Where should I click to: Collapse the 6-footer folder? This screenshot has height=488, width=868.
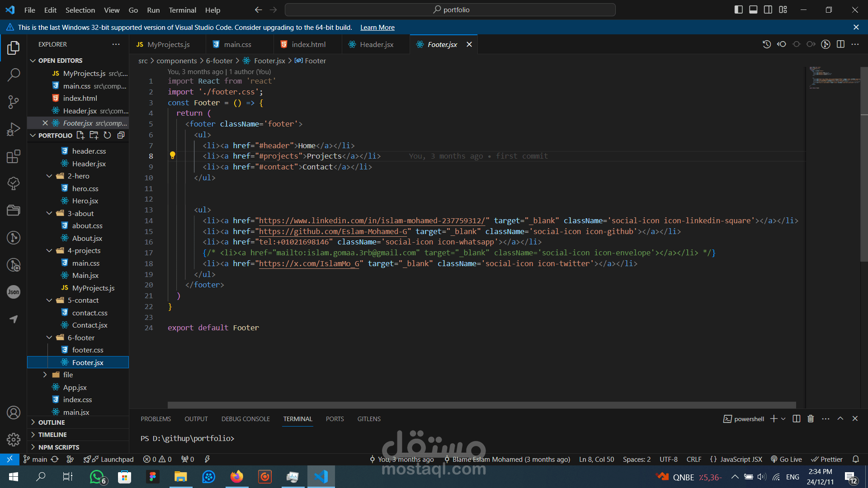49,338
